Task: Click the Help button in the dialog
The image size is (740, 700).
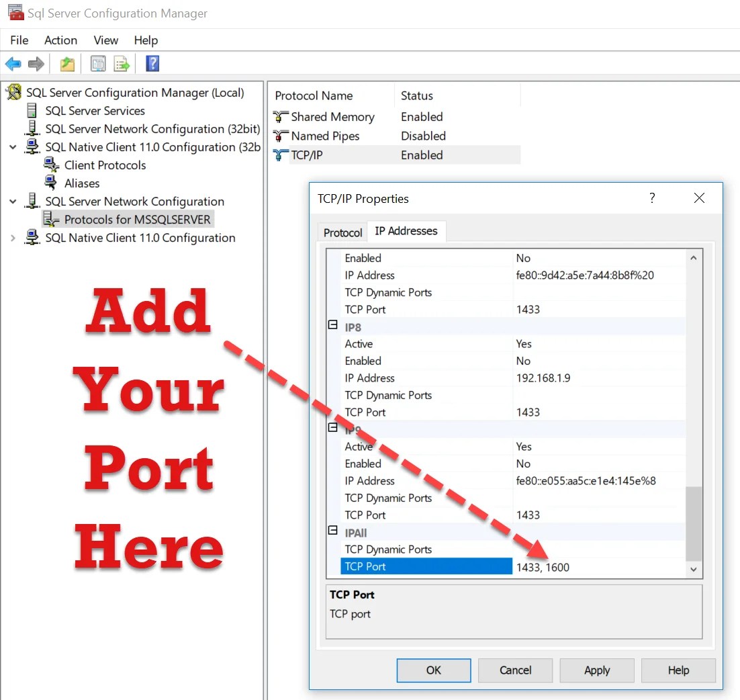Action: pyautogui.click(x=679, y=670)
